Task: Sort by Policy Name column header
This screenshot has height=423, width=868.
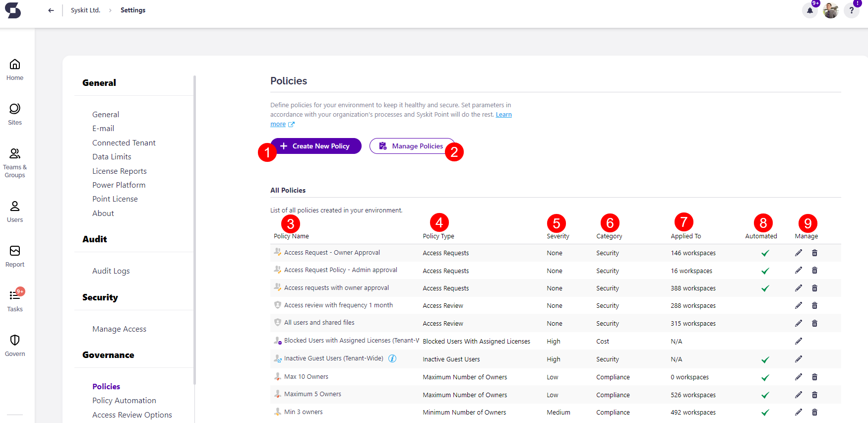Action: coord(291,236)
